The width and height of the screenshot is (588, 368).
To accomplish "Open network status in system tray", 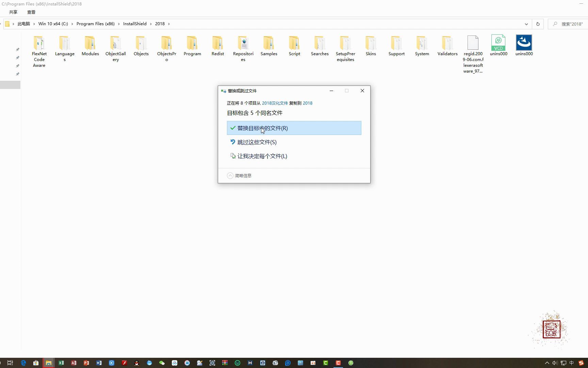I will tap(563, 363).
